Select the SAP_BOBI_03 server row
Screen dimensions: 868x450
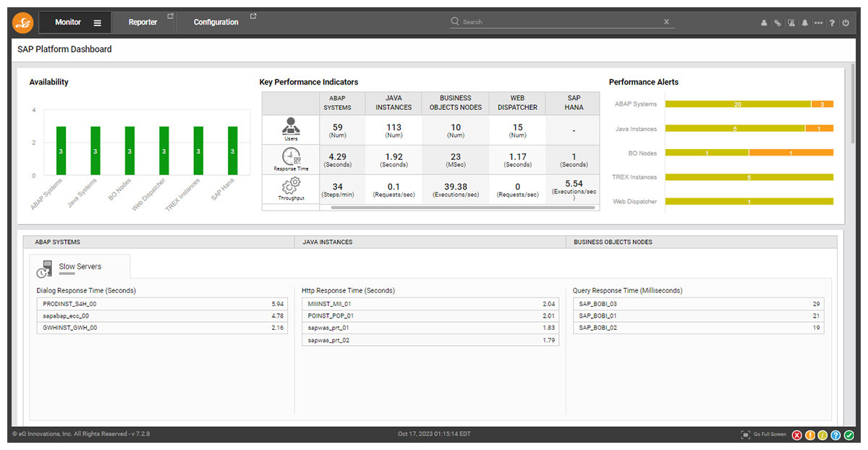tap(698, 304)
